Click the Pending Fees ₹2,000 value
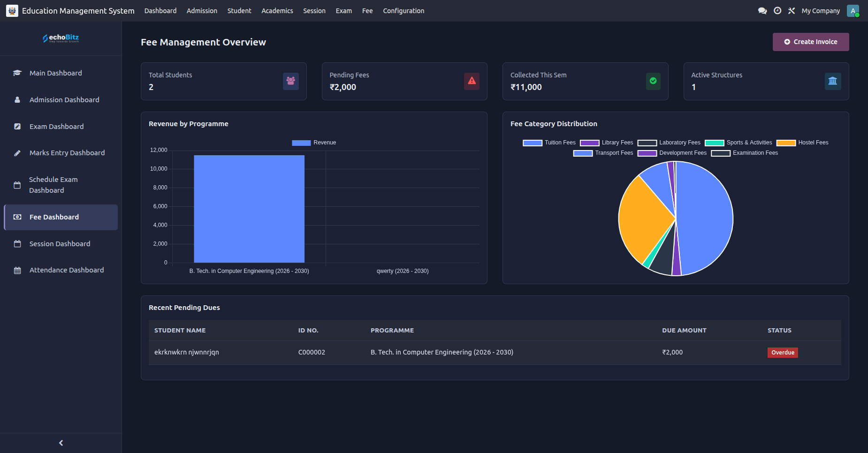This screenshot has height=453, width=868. pos(343,87)
